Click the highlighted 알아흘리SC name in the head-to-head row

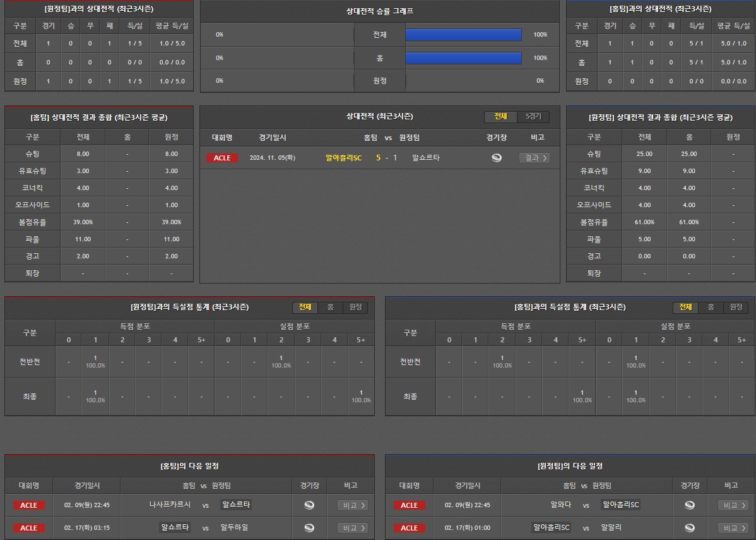point(343,158)
